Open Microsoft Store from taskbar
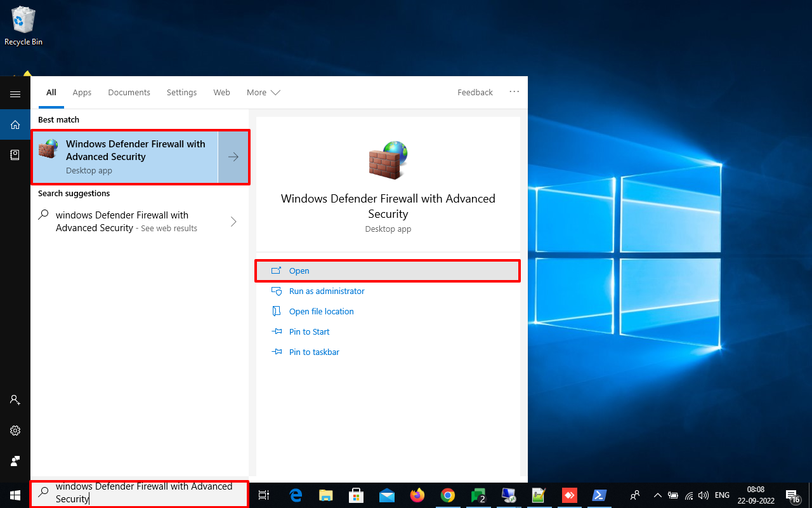 point(357,495)
